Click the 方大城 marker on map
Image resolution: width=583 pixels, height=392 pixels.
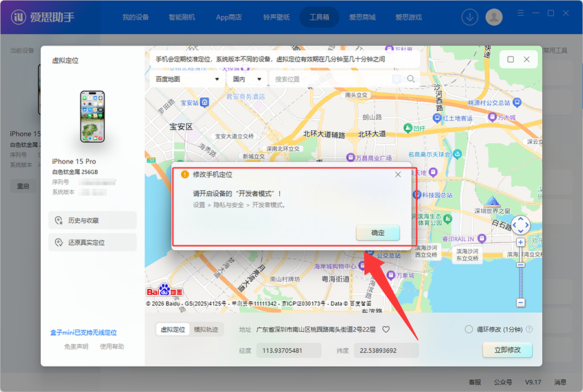click(x=492, y=117)
